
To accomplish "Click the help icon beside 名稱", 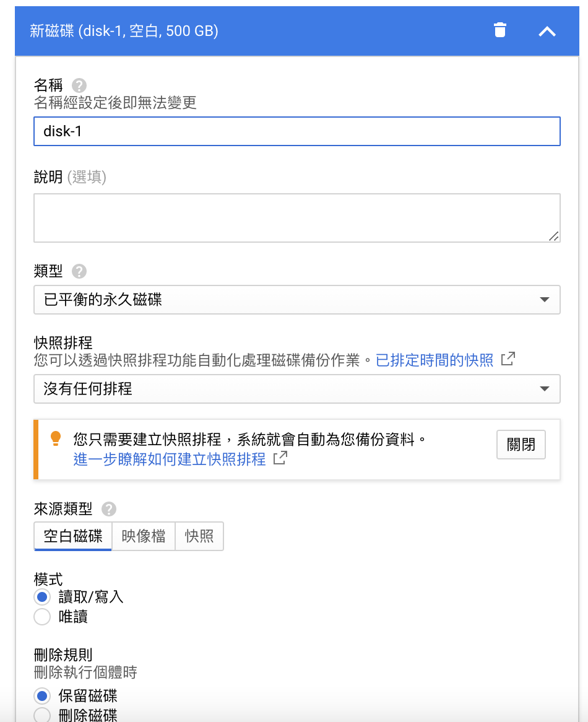I will point(79,85).
